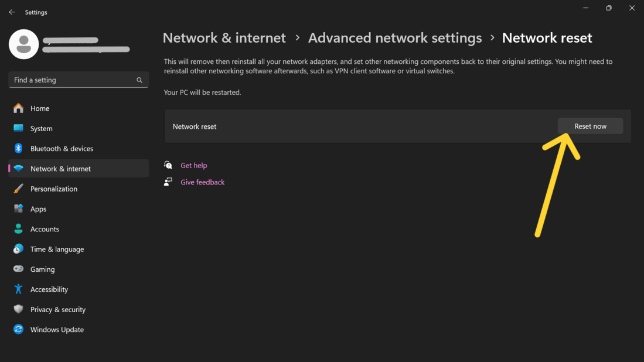This screenshot has height=362, width=644.
Task: Open the Apps icon
Action: (x=19, y=209)
